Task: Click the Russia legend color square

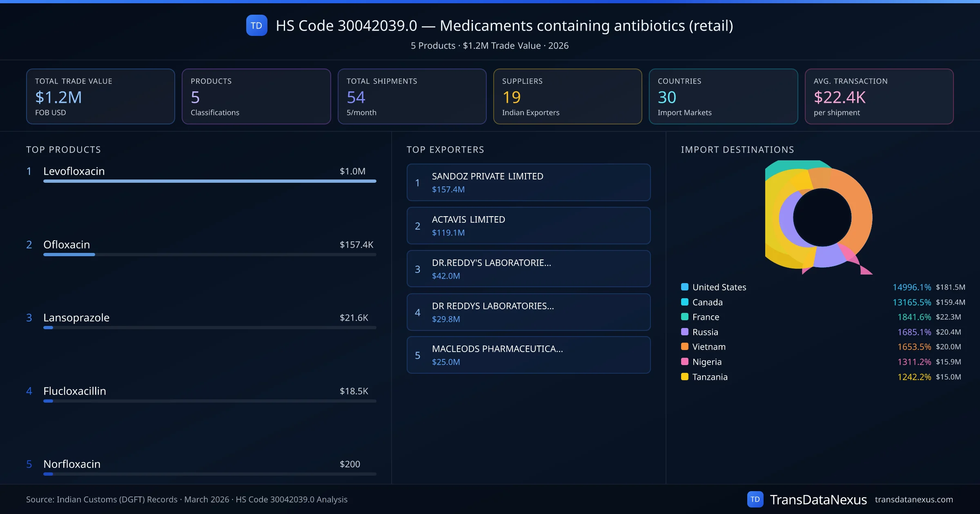Action: pyautogui.click(x=685, y=332)
